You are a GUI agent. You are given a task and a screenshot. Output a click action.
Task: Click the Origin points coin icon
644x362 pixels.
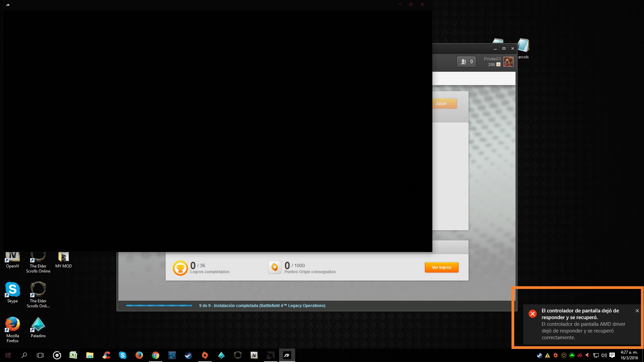pyautogui.click(x=274, y=267)
